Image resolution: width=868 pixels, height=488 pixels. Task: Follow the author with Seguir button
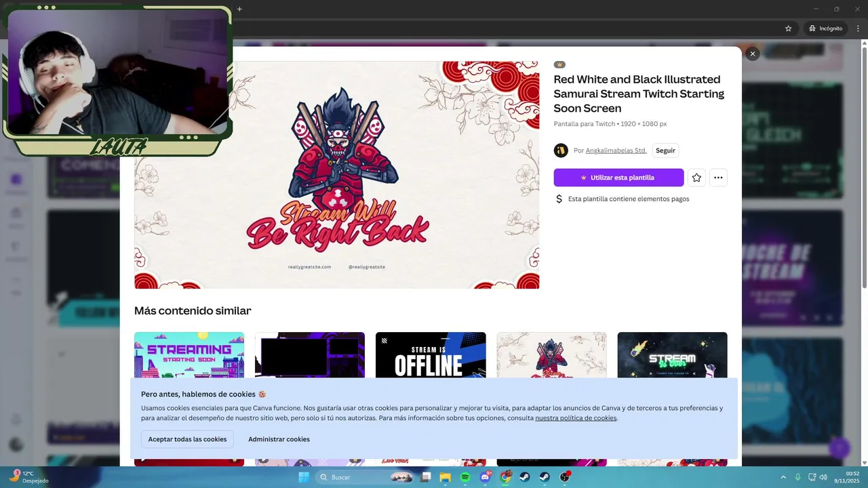pyautogui.click(x=665, y=150)
